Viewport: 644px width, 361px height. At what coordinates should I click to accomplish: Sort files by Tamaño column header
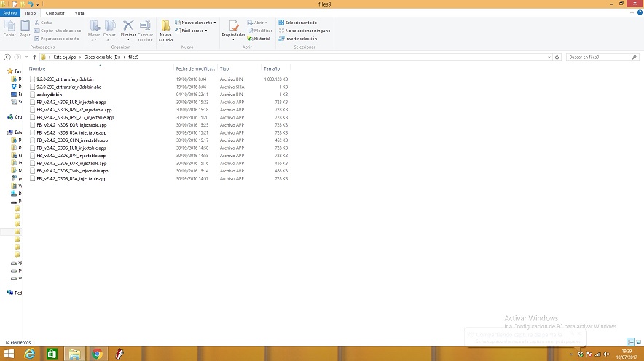[x=271, y=68]
